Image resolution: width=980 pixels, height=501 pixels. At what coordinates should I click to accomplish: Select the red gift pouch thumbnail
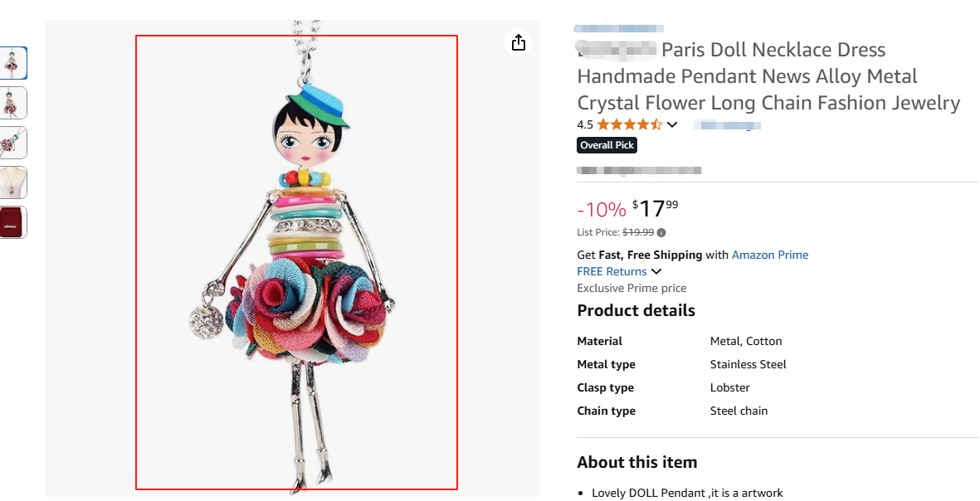14,222
